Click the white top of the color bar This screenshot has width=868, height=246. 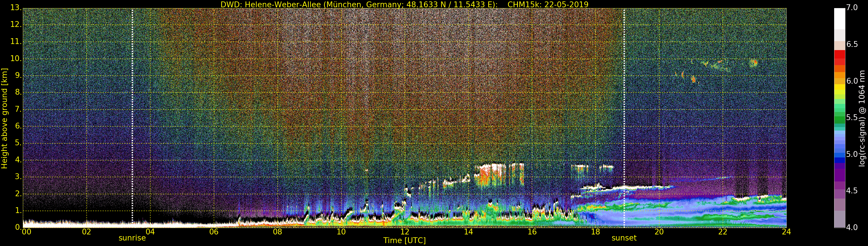pos(839,19)
